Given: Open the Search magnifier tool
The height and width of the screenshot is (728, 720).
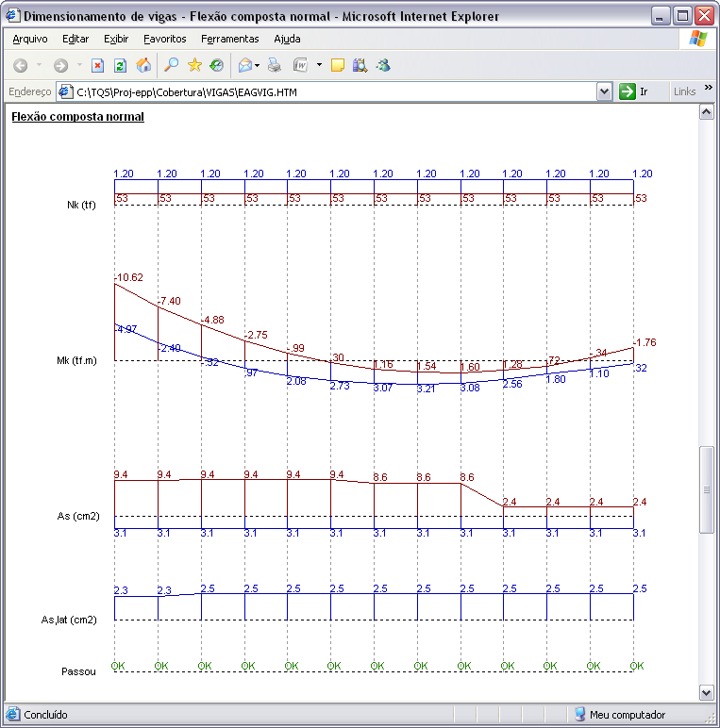Looking at the screenshot, I should (171, 65).
